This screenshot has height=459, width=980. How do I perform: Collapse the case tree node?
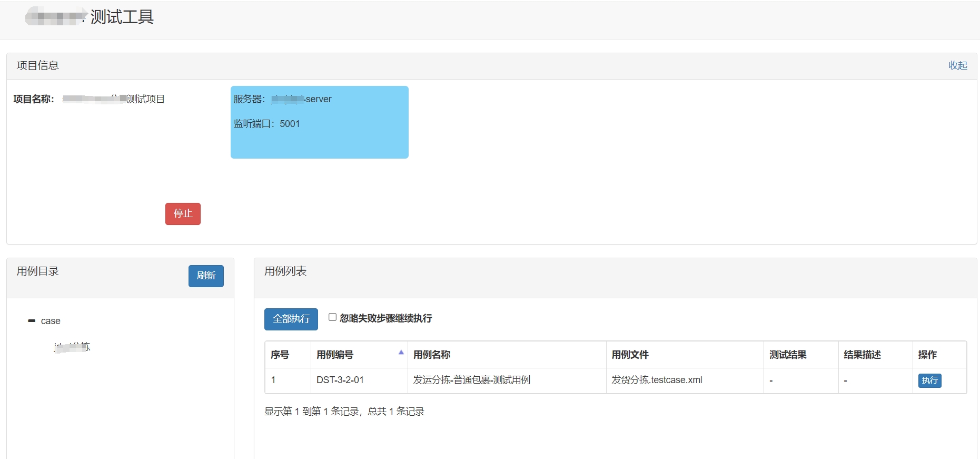point(32,321)
